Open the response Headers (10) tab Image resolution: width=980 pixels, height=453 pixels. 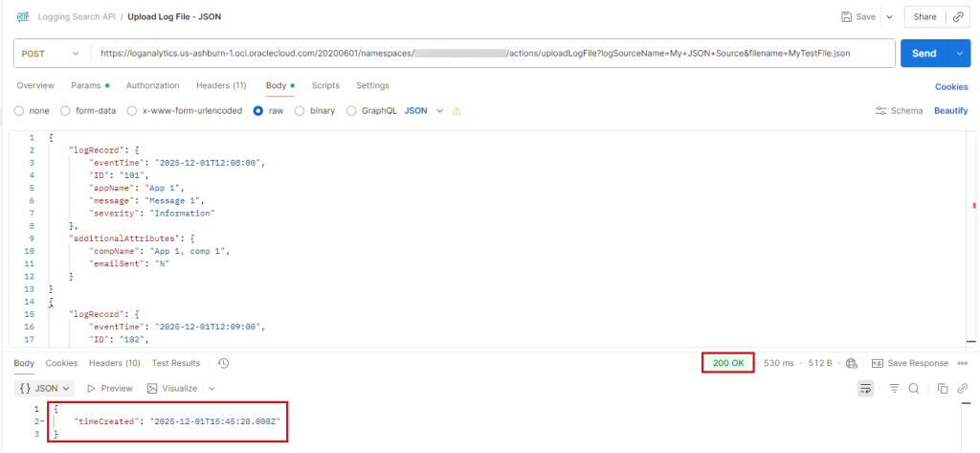point(115,363)
